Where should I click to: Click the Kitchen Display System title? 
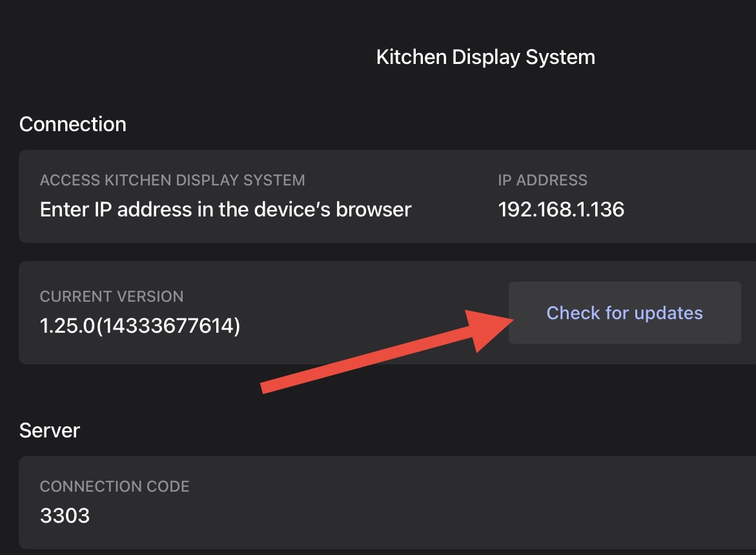point(485,57)
